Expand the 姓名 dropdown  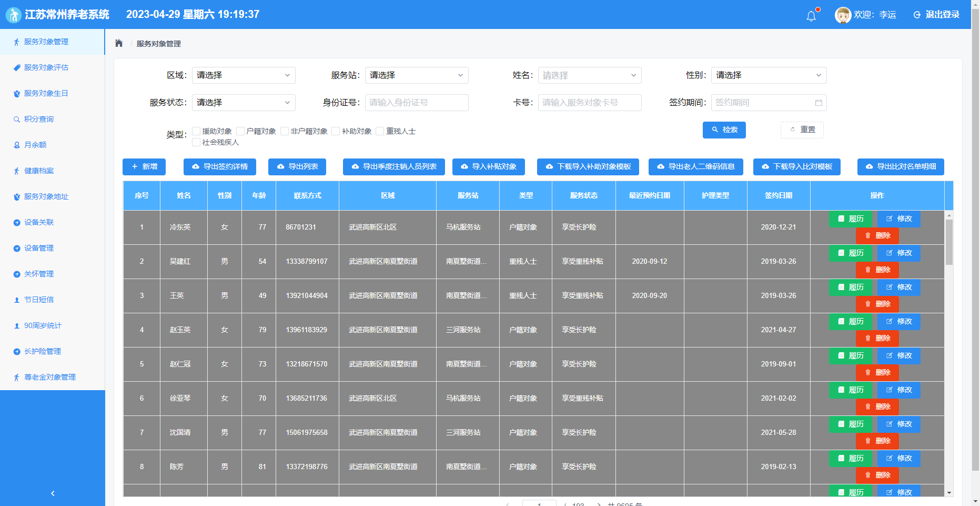click(590, 75)
